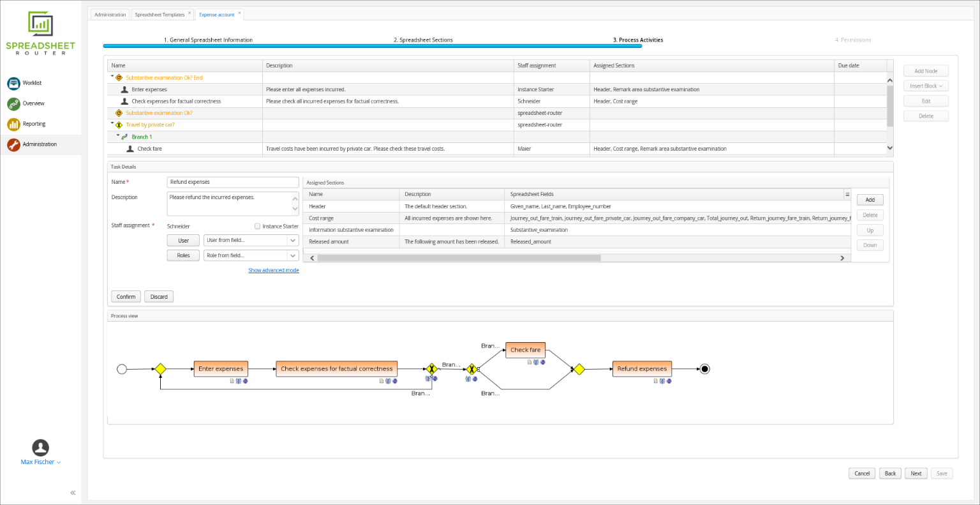Click the user icon beside 'Check expenses for factual correctness' row

pyautogui.click(x=124, y=102)
